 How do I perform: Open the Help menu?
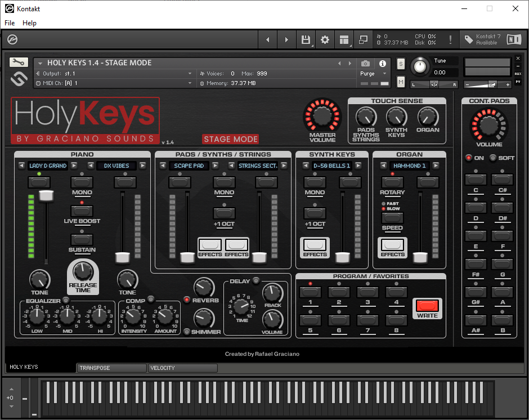click(29, 23)
